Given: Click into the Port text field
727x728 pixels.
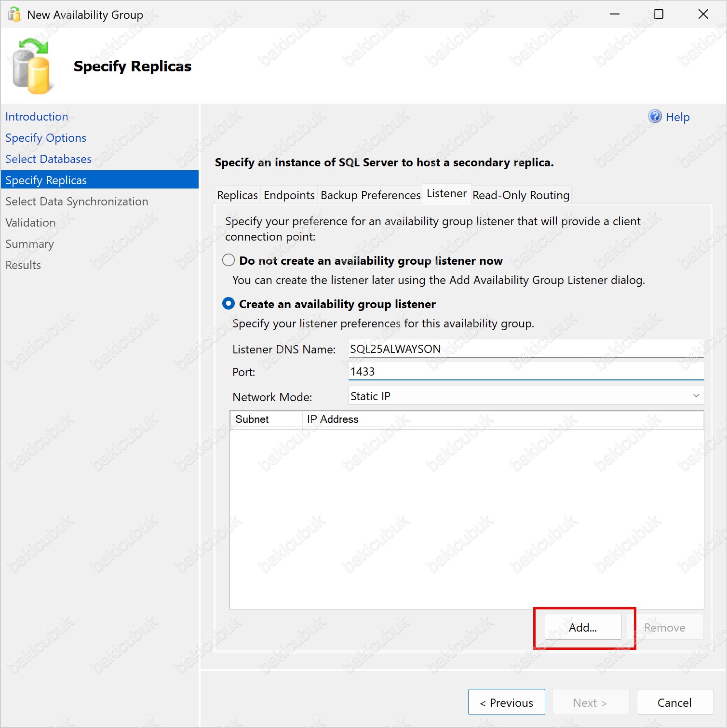Looking at the screenshot, I should [525, 372].
